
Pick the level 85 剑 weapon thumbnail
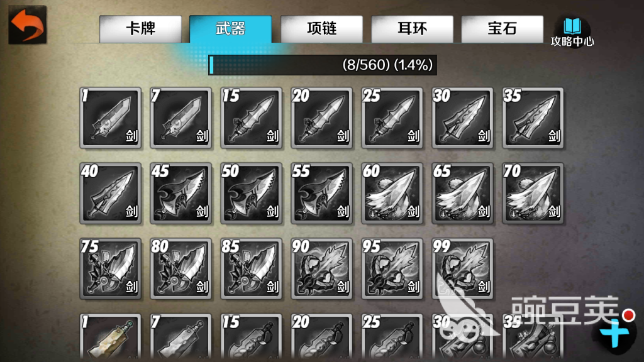(x=252, y=269)
